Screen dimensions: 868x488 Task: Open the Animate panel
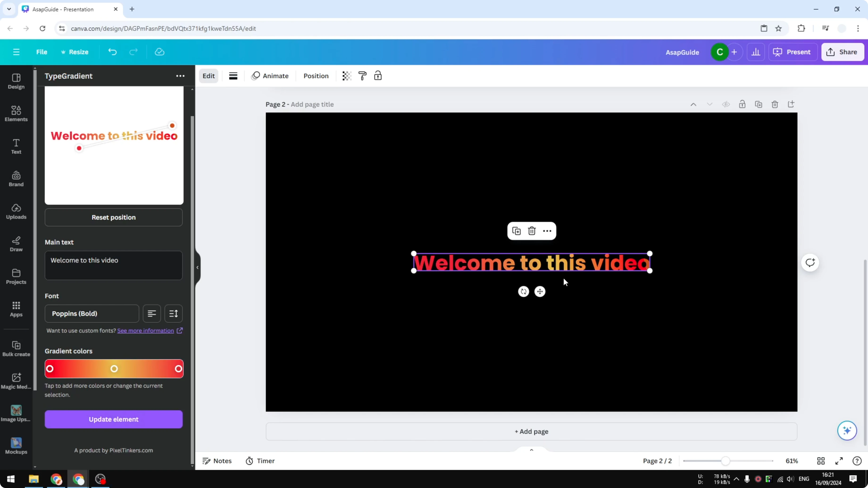(x=270, y=76)
